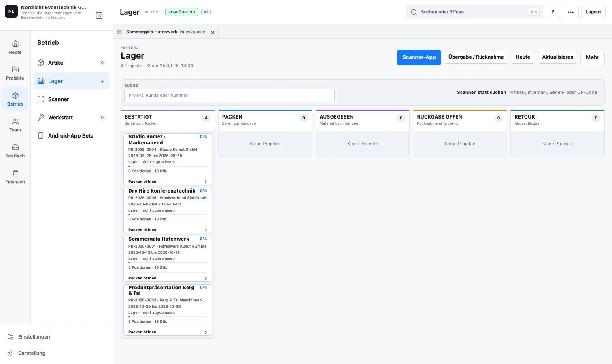Open the Heute home section
This screenshot has width=612, height=364.
(15, 47)
